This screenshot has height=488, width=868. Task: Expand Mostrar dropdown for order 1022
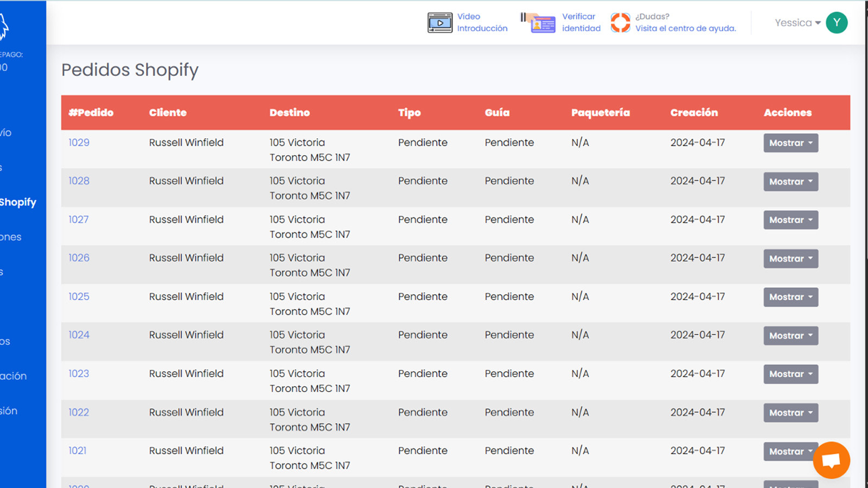790,413
